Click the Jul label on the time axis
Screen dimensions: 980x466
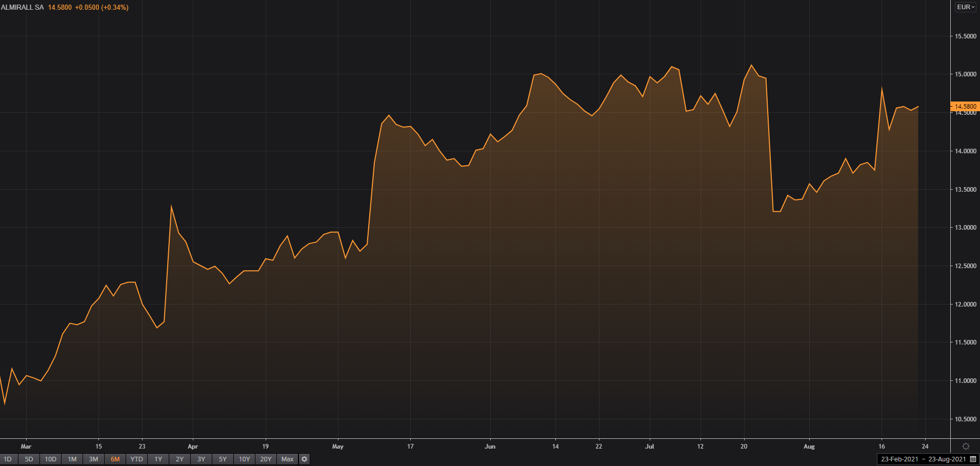pyautogui.click(x=650, y=447)
